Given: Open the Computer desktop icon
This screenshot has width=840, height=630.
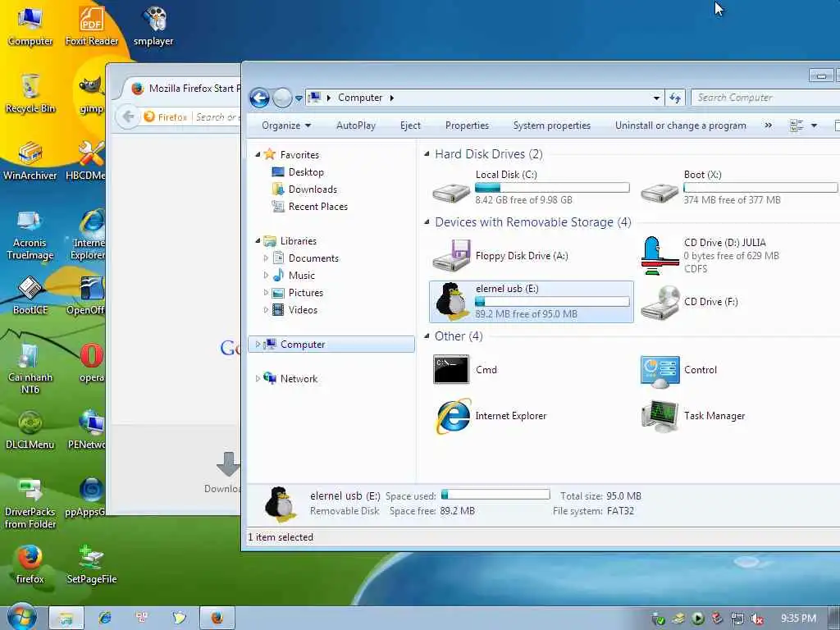Looking at the screenshot, I should [x=30, y=25].
